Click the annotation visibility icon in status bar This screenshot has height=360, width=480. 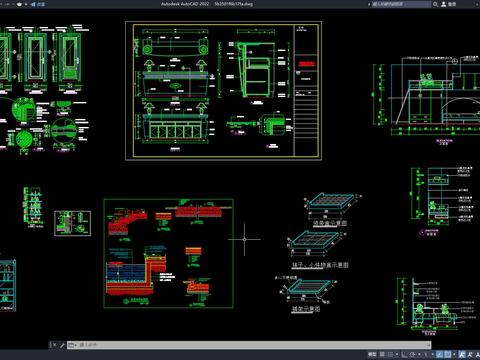pyautogui.click(x=470, y=354)
